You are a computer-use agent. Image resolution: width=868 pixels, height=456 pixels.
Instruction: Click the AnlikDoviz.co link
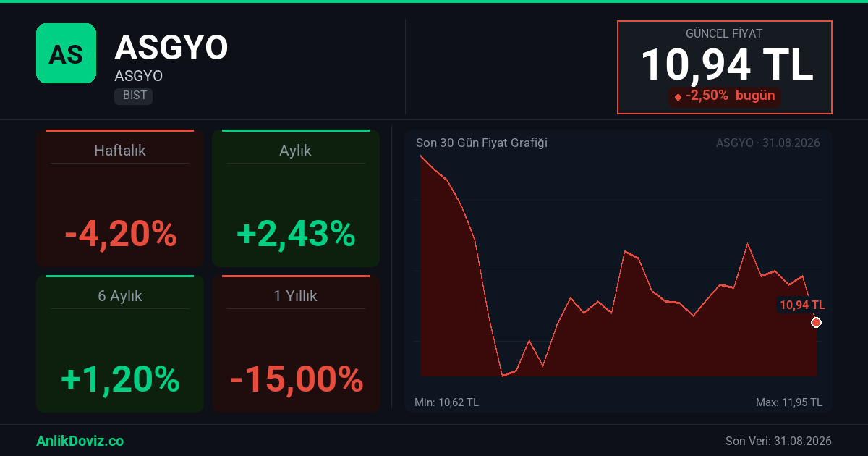pyautogui.click(x=80, y=441)
